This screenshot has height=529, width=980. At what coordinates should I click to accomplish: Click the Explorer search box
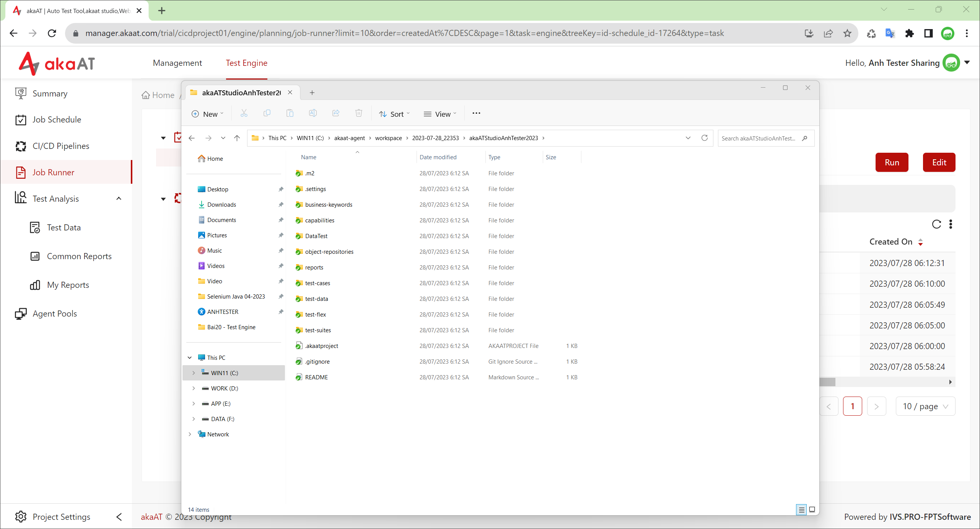coord(765,138)
